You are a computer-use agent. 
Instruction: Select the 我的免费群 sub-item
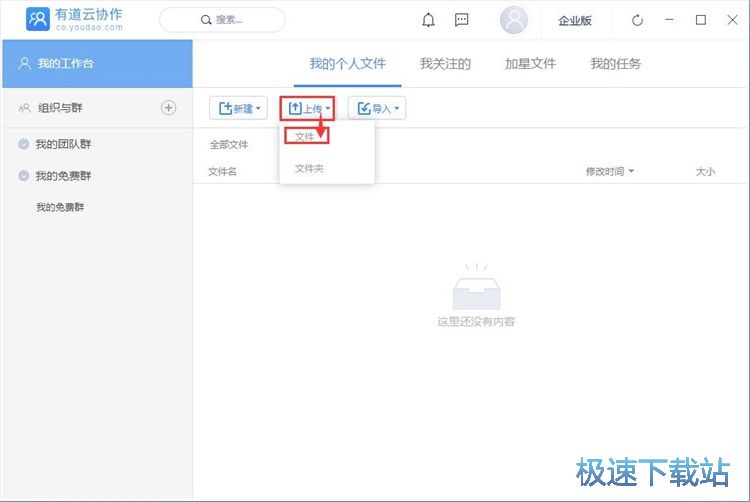(x=60, y=207)
